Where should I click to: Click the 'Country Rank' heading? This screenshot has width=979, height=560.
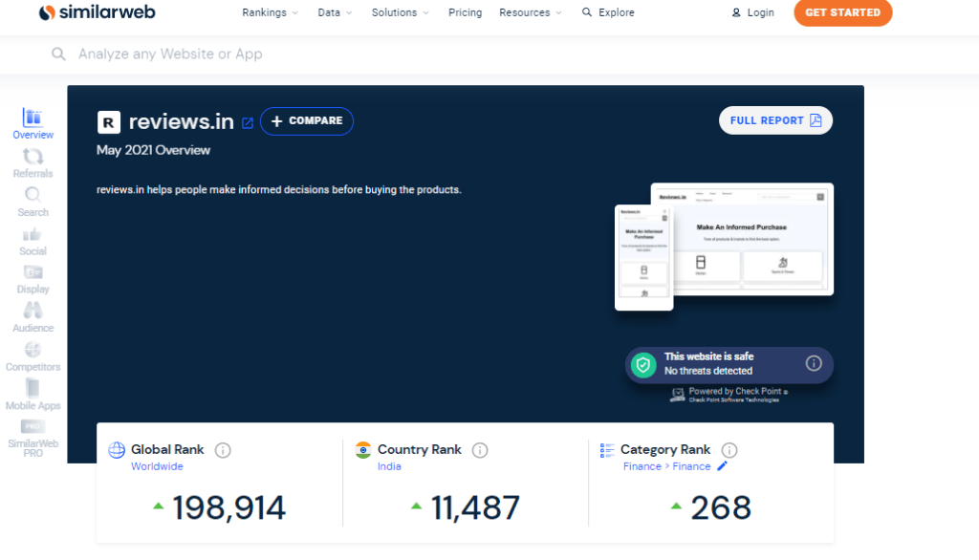(420, 449)
